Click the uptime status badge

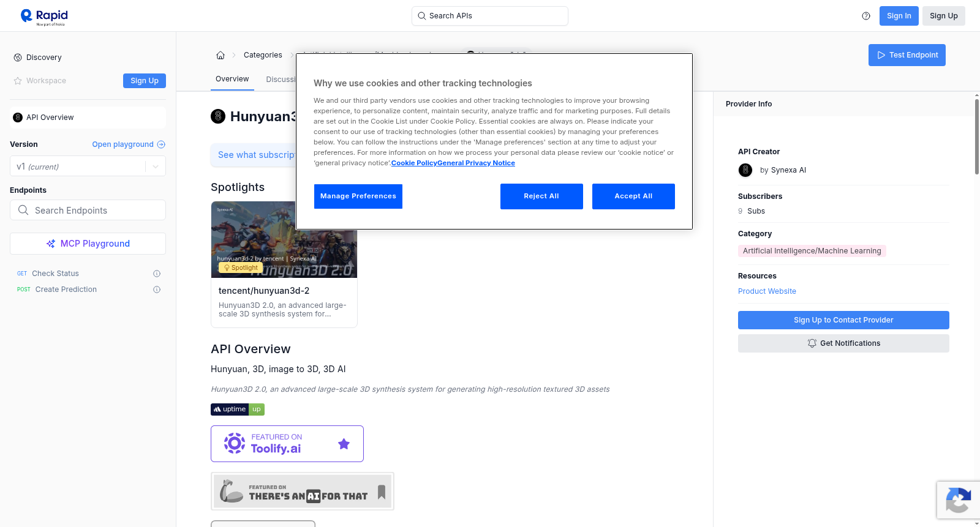pos(238,409)
